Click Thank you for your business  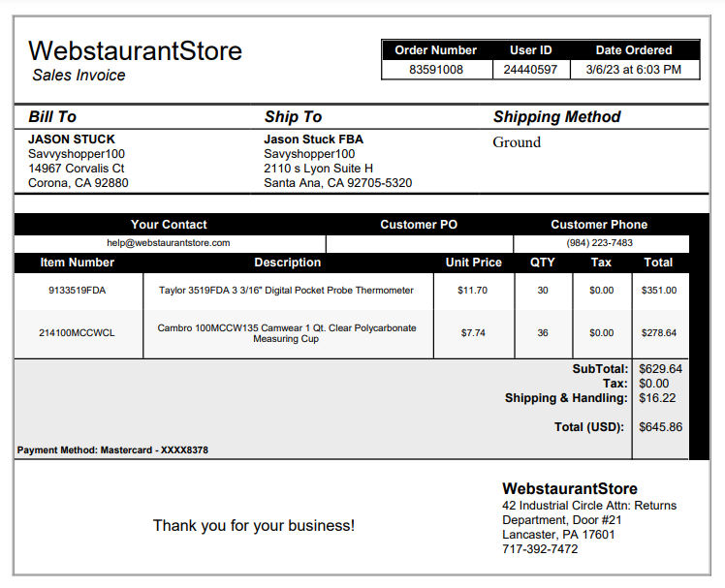(x=254, y=526)
